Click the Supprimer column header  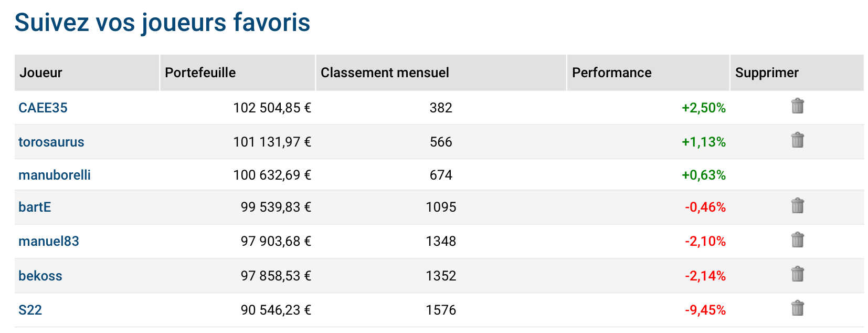point(797,72)
